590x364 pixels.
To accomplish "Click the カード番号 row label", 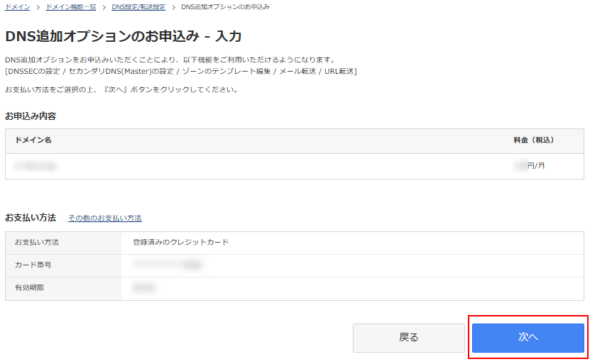I will tap(33, 265).
